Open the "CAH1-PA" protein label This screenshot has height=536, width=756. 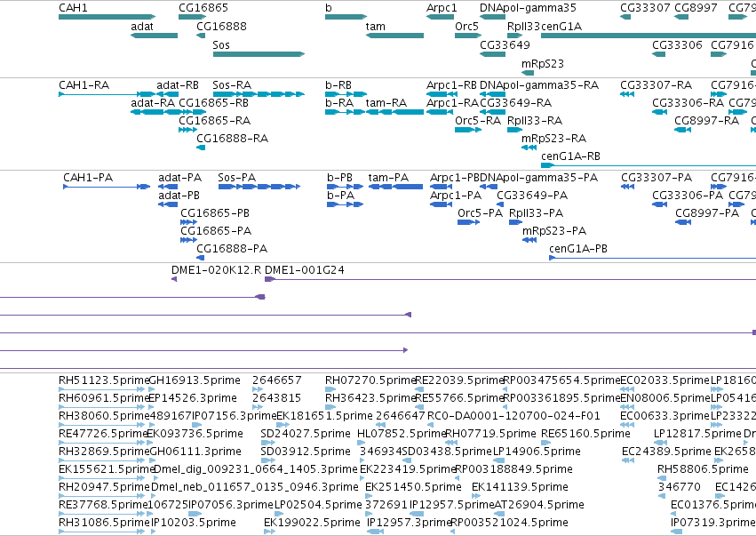click(x=88, y=178)
